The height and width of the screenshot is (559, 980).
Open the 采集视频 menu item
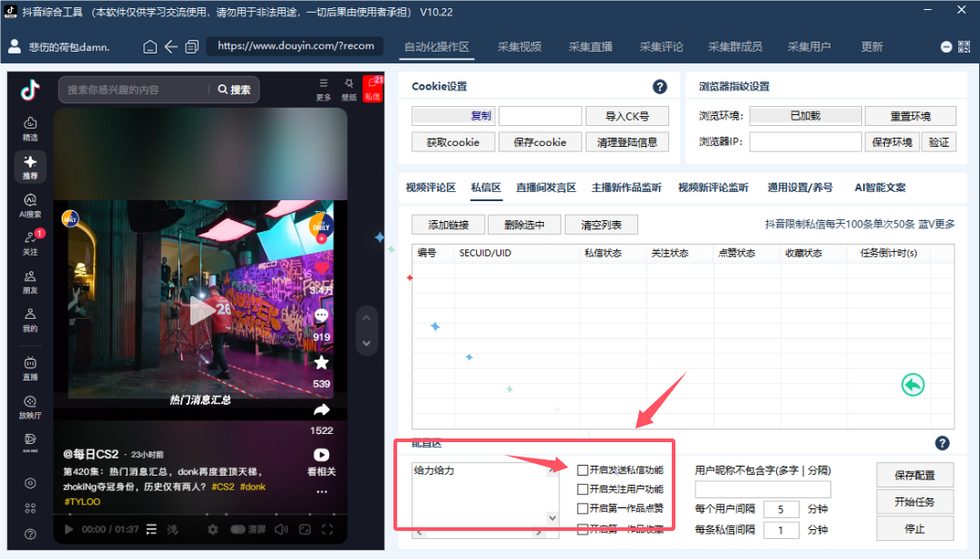pyautogui.click(x=519, y=46)
